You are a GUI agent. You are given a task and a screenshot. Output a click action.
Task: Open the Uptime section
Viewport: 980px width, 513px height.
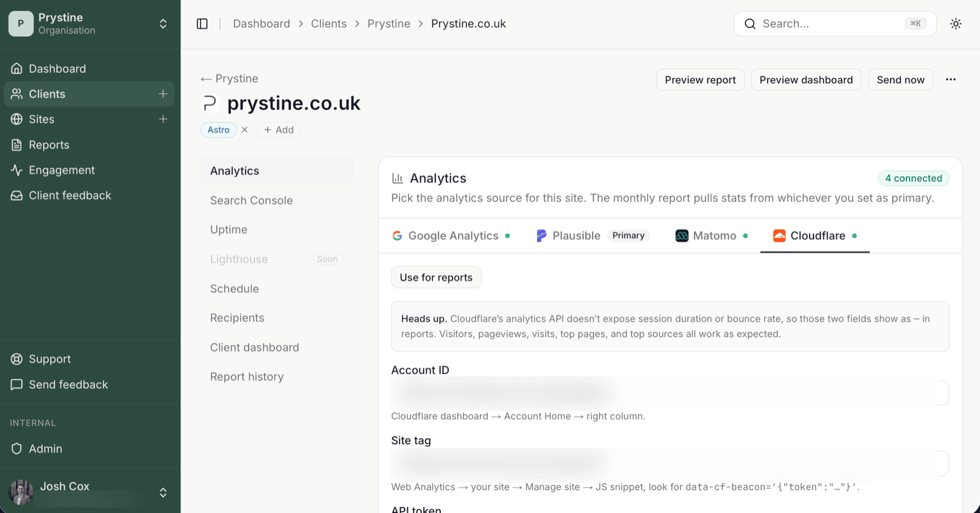(277, 230)
